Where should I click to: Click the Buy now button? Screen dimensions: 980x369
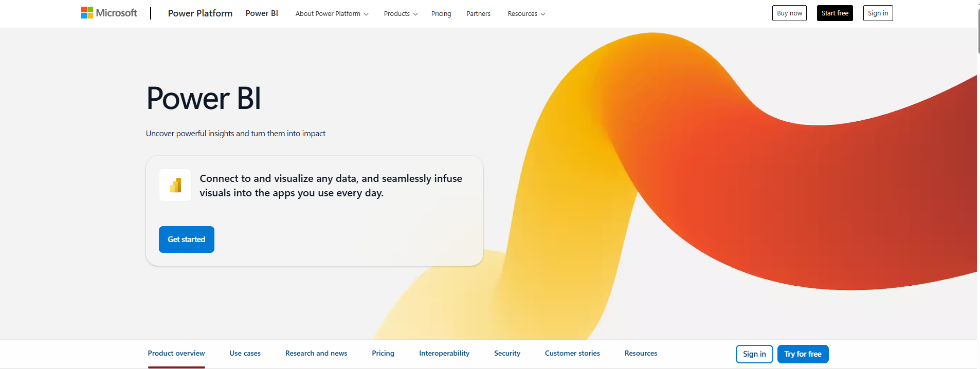tap(789, 13)
